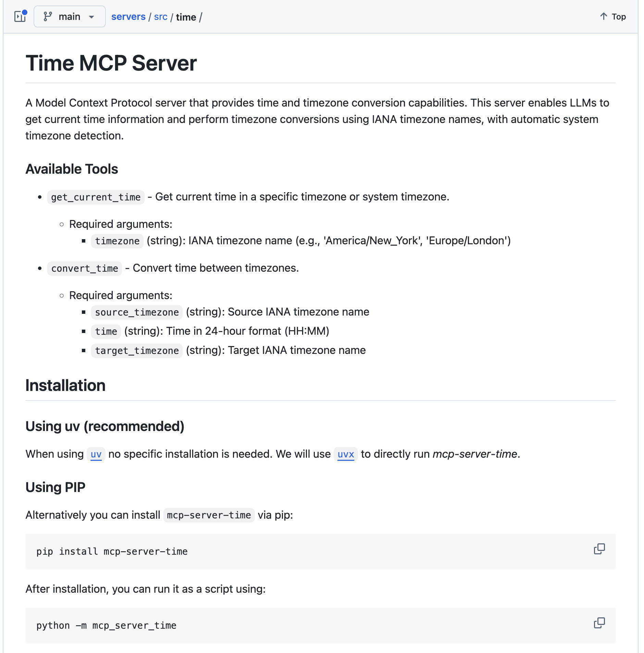Screen dimensions: 644x653
Task: Click the get_current_time code label
Action: point(96,197)
